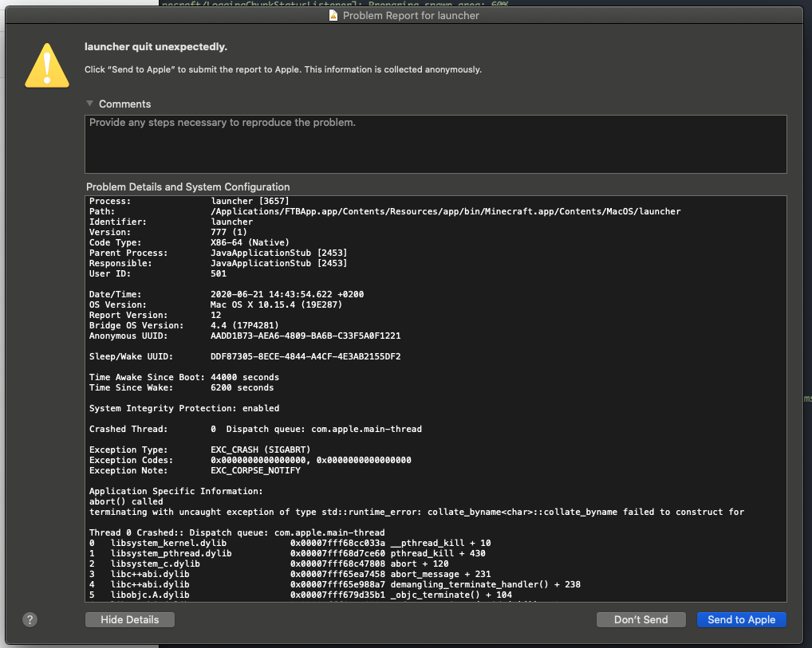Click the 'Parent Process: JavaApplicationStub' line
Viewport: 812px width, 648px height.
pos(218,253)
